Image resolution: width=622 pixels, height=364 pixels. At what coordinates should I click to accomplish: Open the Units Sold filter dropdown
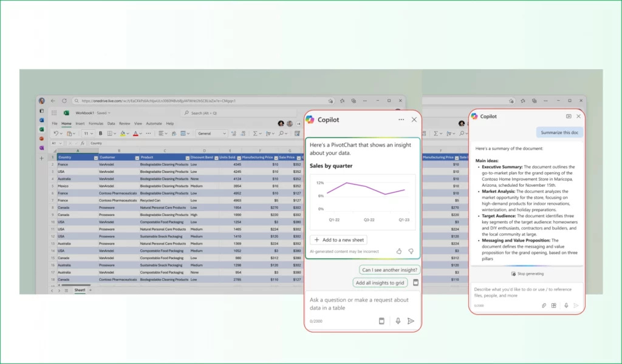(239, 158)
